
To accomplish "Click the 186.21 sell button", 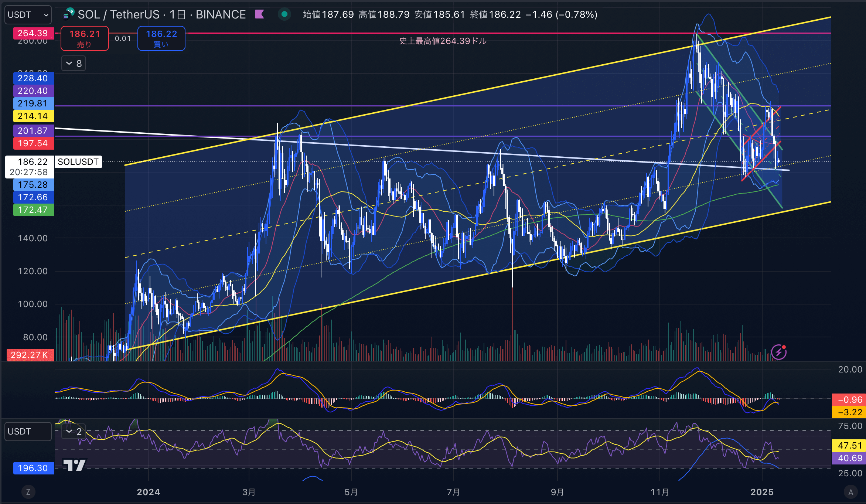I will coord(85,38).
